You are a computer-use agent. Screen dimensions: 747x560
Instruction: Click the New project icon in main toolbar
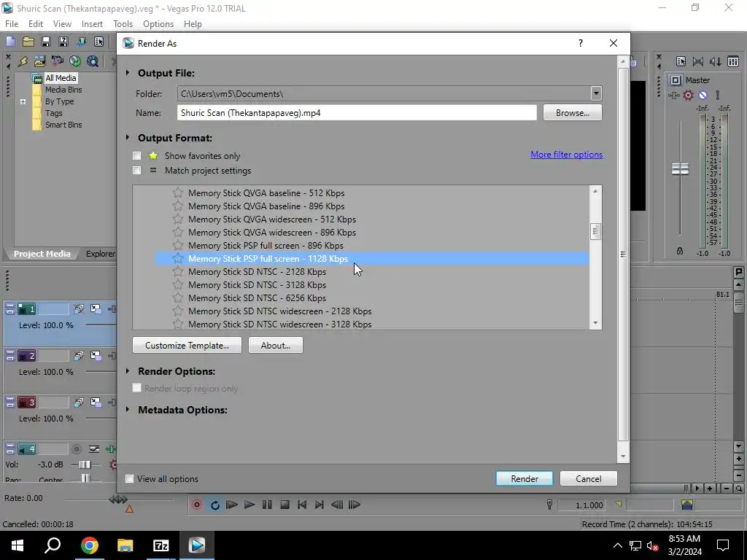10,42
